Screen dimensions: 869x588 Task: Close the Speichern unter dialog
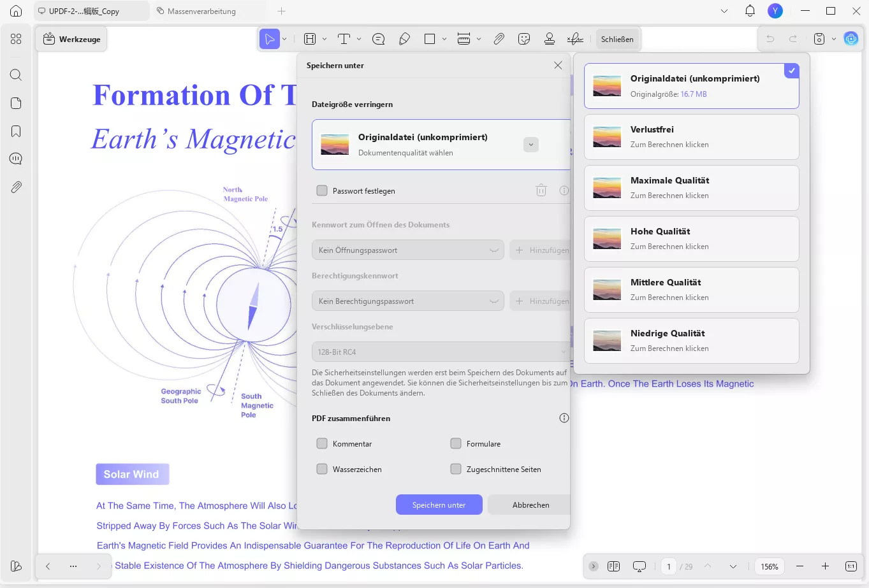[558, 65]
